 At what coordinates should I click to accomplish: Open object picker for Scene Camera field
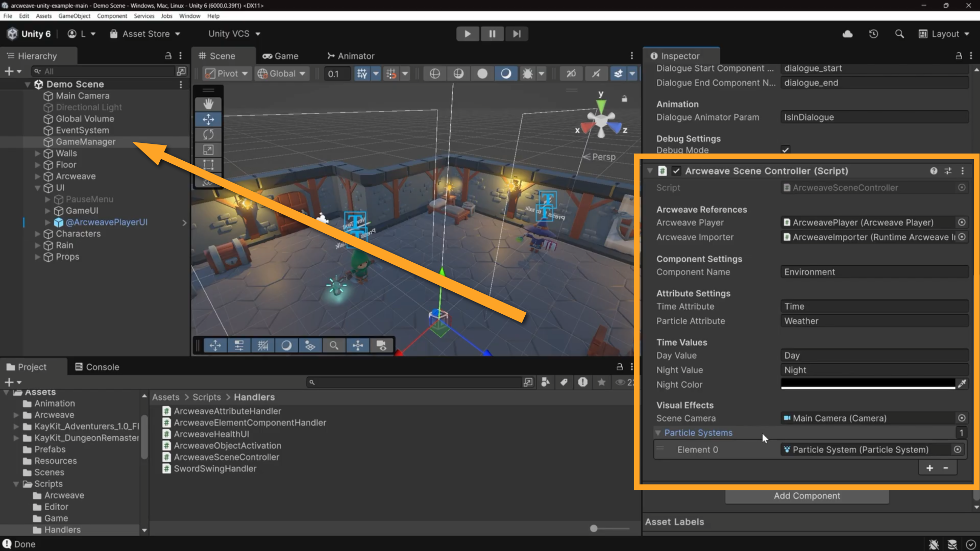(962, 418)
